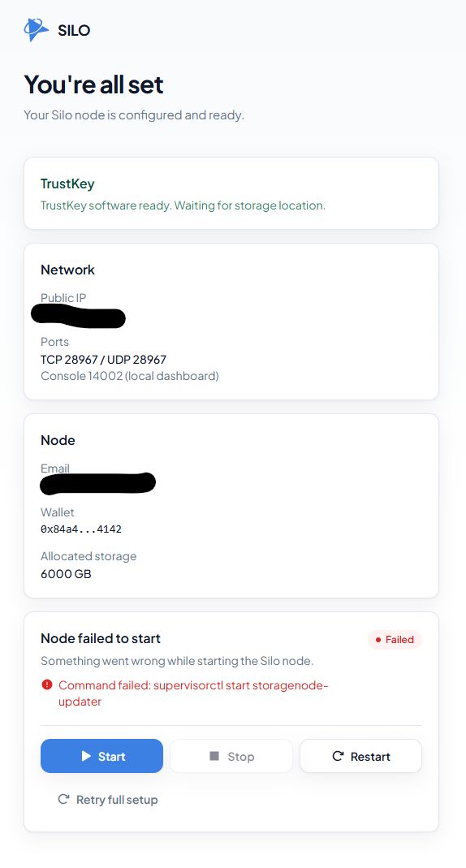Click the red dot in Failed badge
Viewport: 466px width, 868px height.
[378, 639]
